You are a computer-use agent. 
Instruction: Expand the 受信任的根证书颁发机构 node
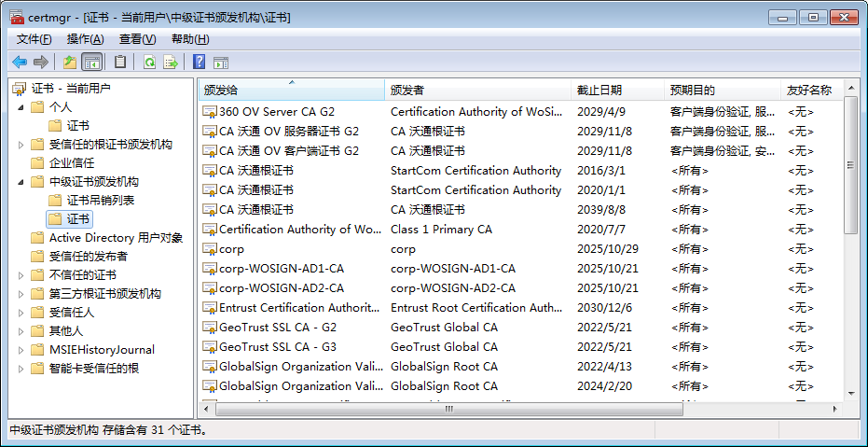point(21,145)
